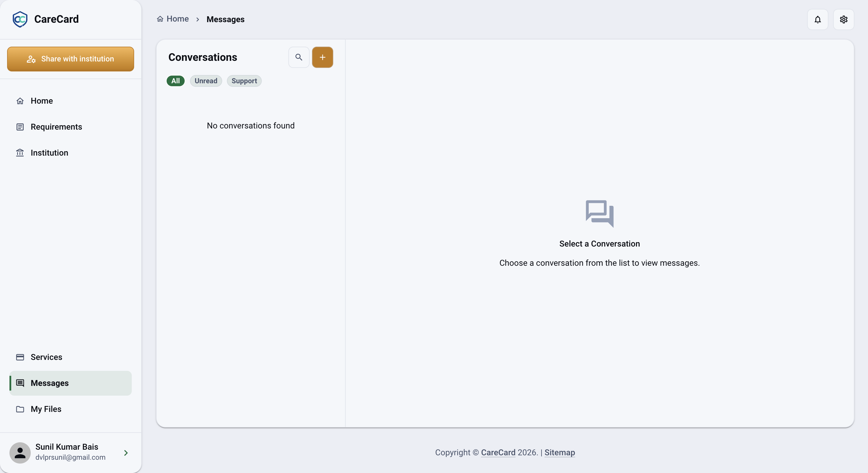Click the breadcrumb separator chevron
The image size is (868, 473).
[x=198, y=19]
